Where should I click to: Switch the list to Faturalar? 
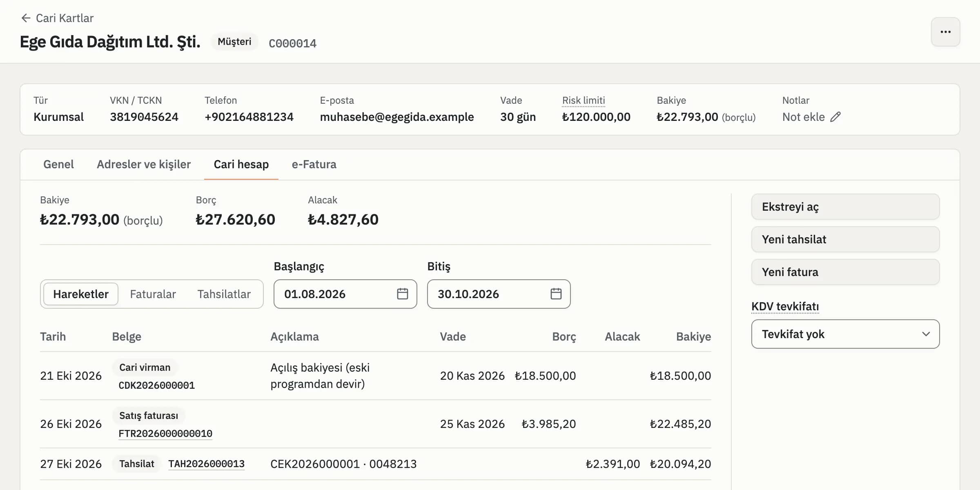(153, 294)
